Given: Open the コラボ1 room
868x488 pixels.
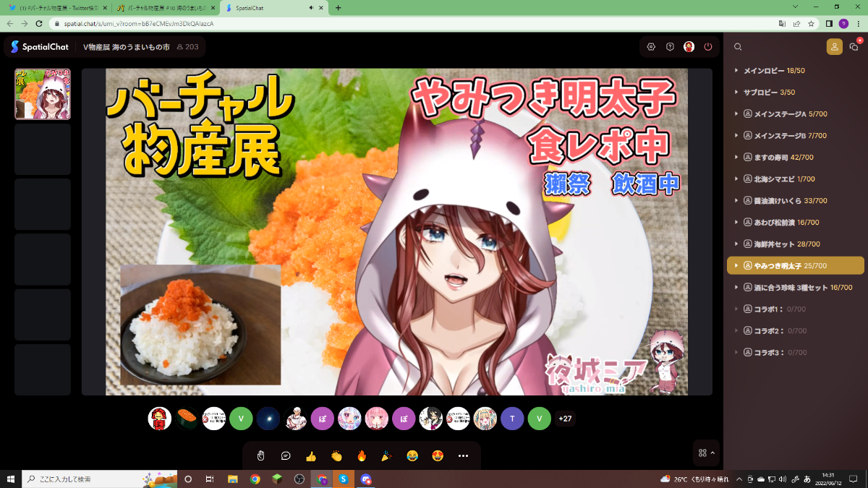Looking at the screenshot, I should tap(796, 309).
